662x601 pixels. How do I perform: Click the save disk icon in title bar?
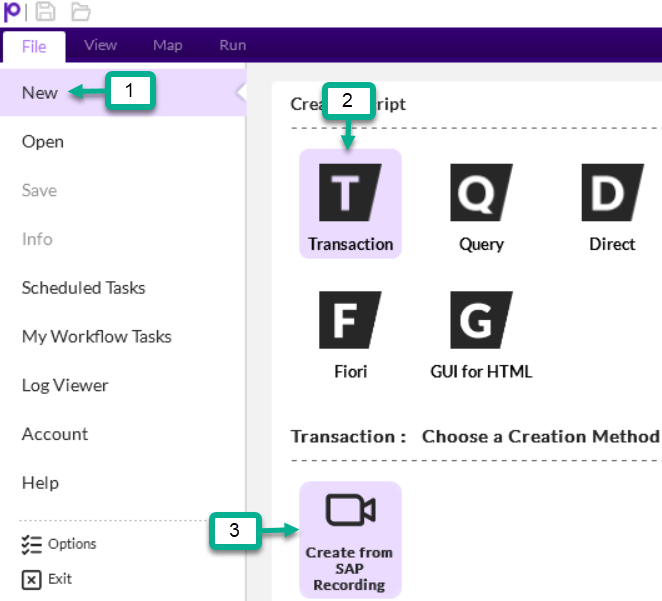pos(45,11)
